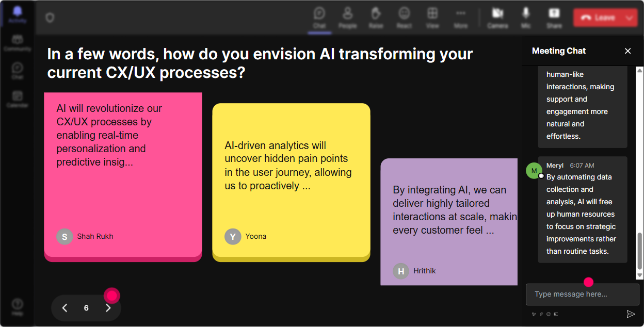644x327 pixels.
Task: Click Yoona's Y avatar
Action: click(233, 236)
